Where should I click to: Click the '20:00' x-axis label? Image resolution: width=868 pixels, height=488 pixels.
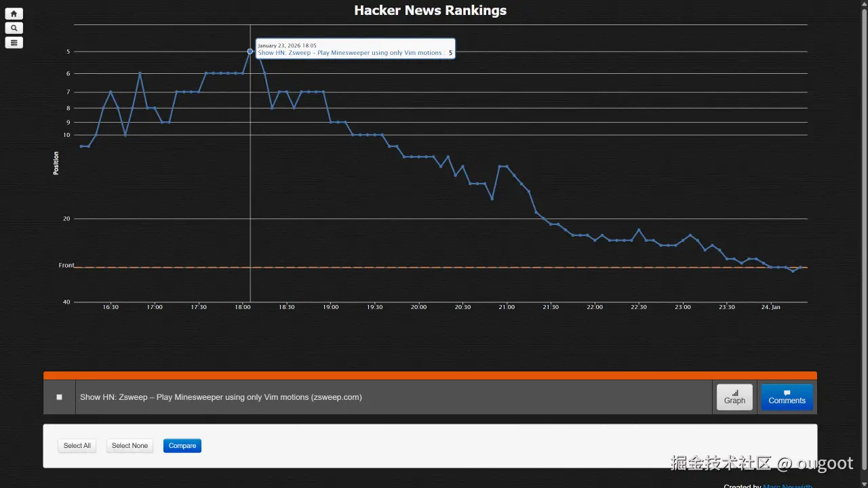coord(418,307)
